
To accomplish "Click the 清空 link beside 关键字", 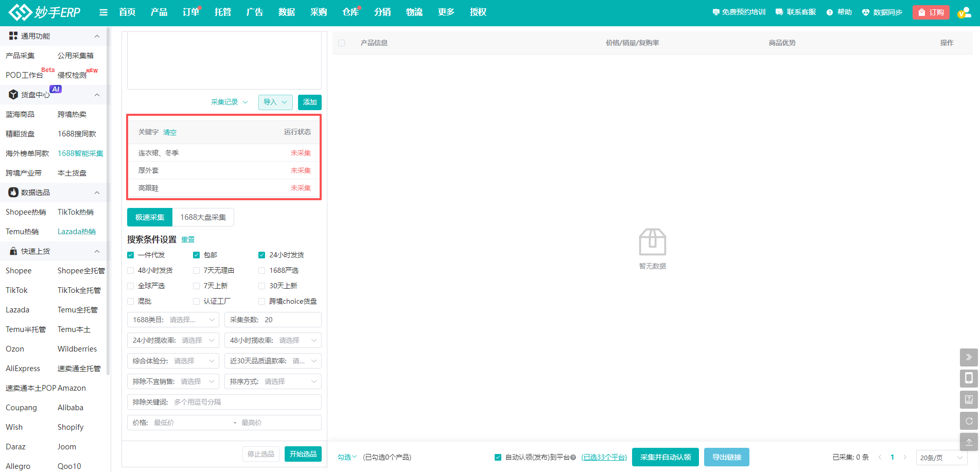I will pos(170,133).
